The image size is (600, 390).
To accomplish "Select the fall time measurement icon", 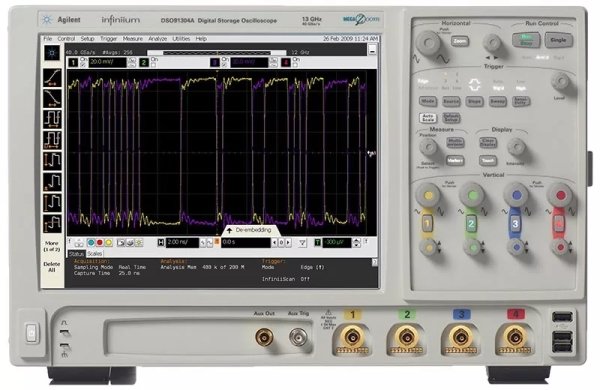I will click(52, 99).
